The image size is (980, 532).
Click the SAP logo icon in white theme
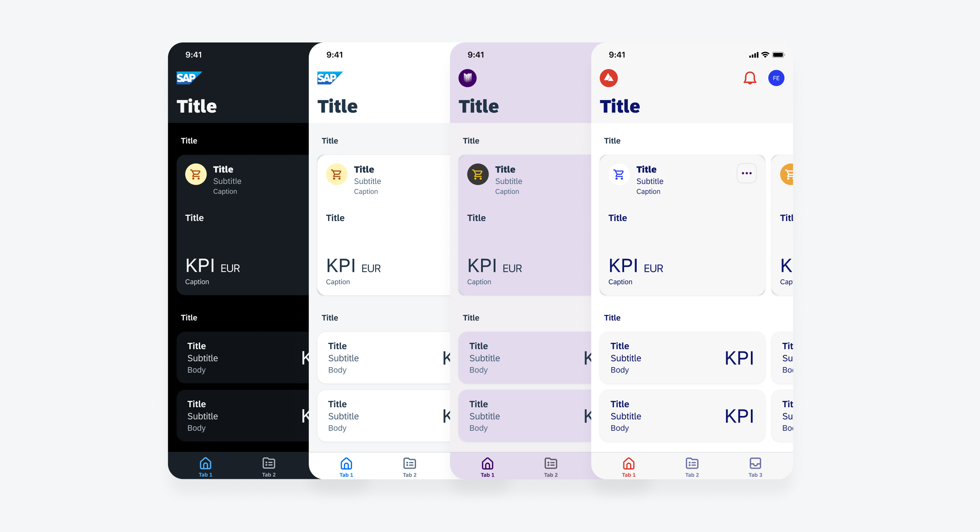pos(330,78)
